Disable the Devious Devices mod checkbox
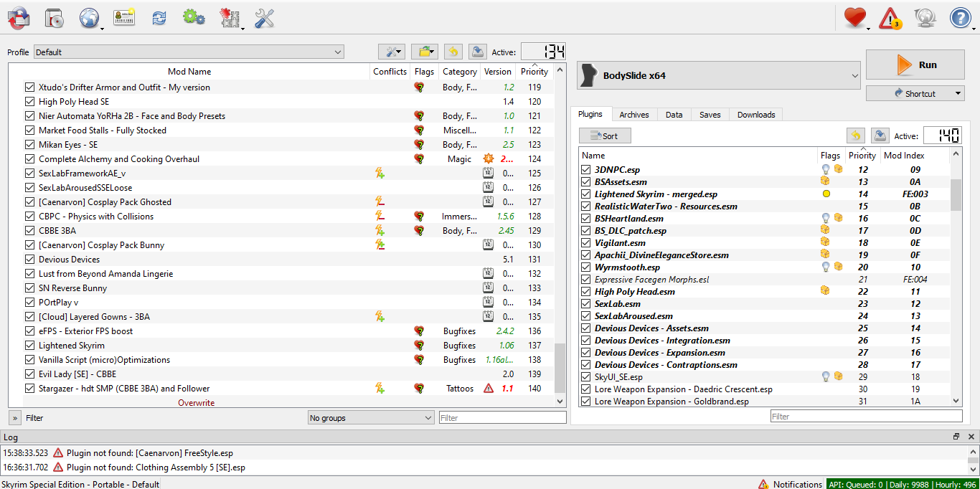Image resolution: width=980 pixels, height=489 pixels. coord(29,259)
